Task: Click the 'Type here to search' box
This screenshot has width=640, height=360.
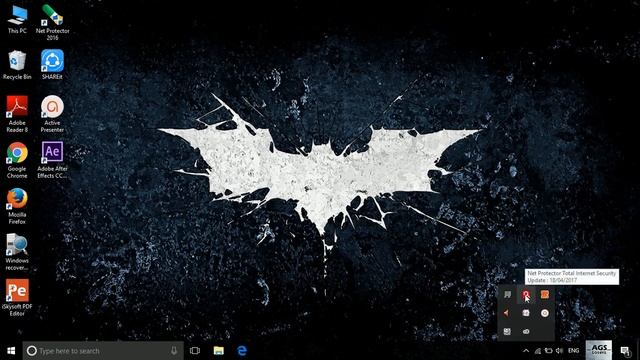Action: click(103, 351)
